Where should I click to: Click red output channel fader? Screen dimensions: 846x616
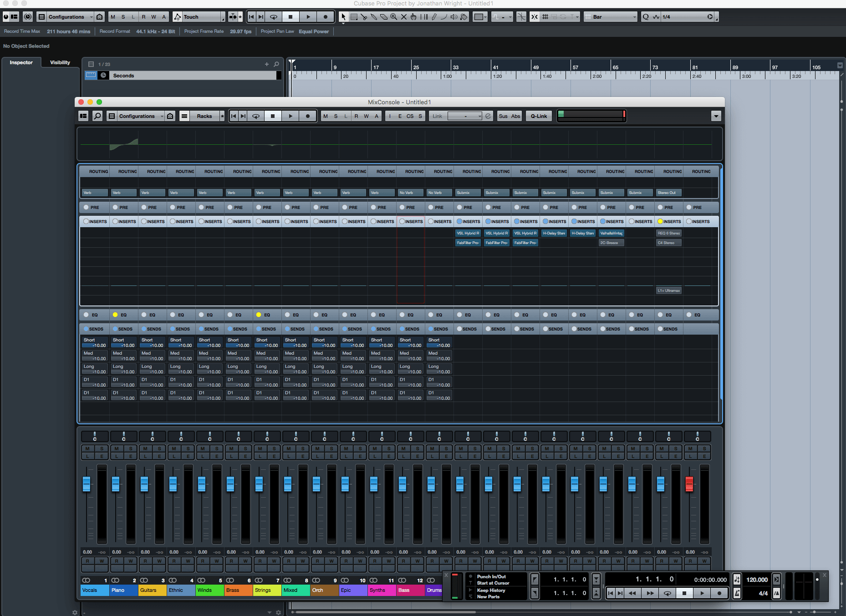coord(689,484)
